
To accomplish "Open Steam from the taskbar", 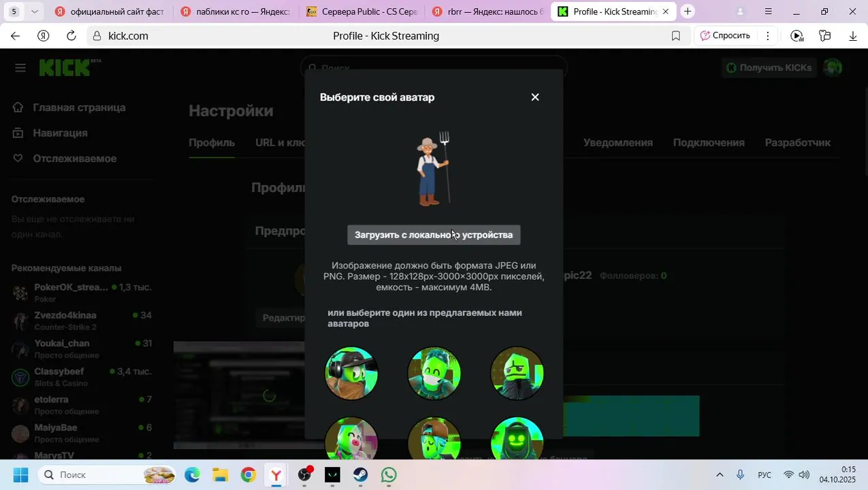I will pyautogui.click(x=360, y=475).
